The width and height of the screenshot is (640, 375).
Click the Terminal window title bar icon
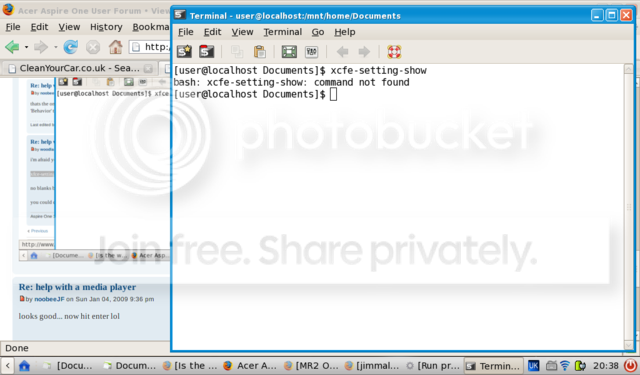click(180, 16)
